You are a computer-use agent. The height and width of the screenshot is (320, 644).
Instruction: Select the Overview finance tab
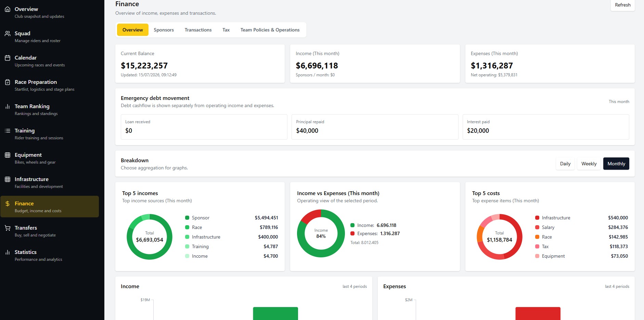tap(133, 30)
